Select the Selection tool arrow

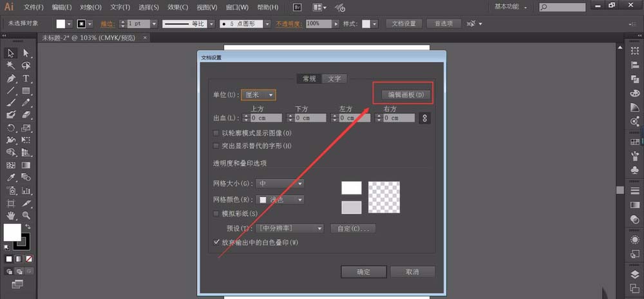(x=11, y=53)
